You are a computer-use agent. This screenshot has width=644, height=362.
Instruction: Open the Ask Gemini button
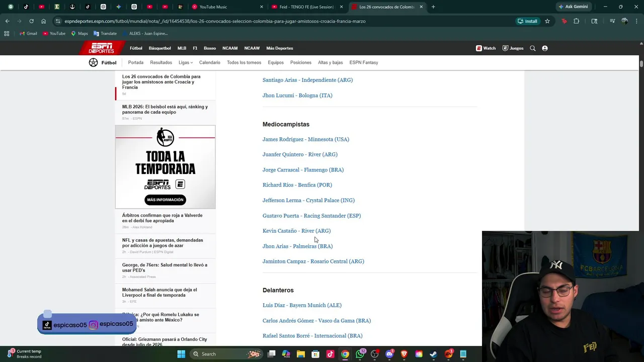pos(573,7)
